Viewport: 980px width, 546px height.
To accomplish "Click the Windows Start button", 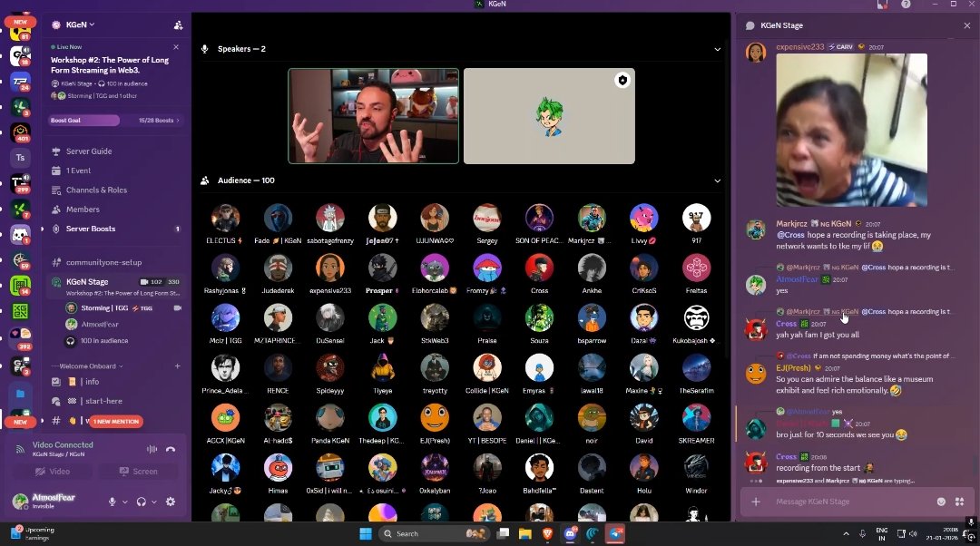I will (366, 533).
